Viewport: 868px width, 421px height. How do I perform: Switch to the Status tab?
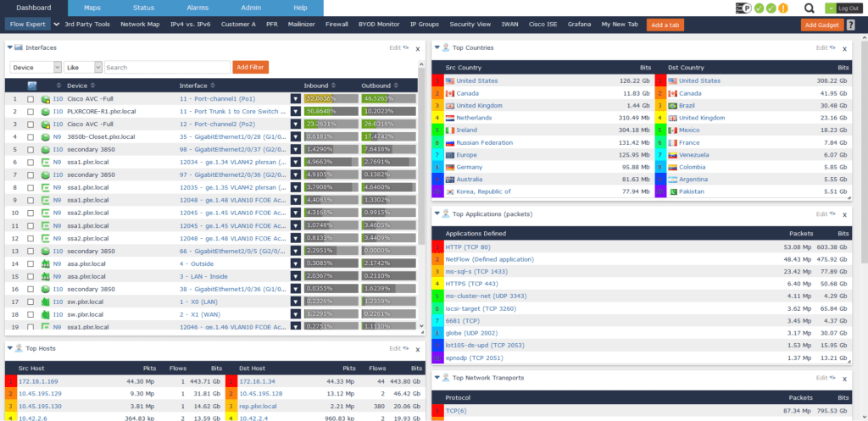pos(143,8)
